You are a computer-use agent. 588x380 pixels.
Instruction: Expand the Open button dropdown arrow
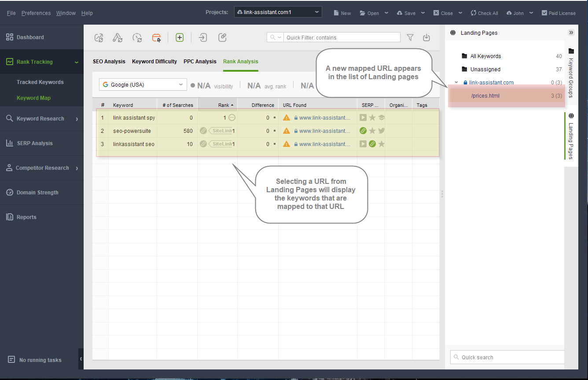click(386, 13)
